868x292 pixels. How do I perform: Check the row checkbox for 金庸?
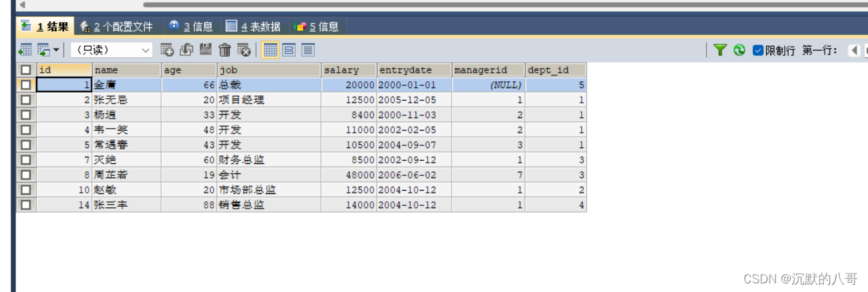point(25,85)
